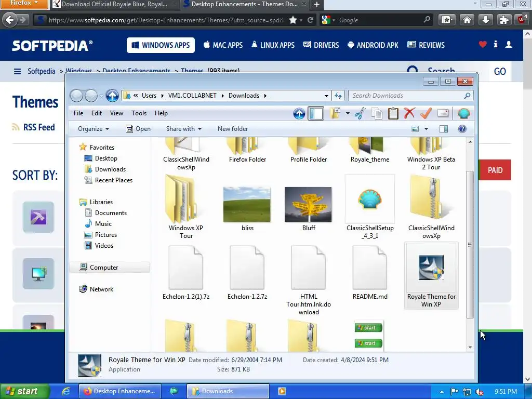Screen dimensions: 532x399
Task: Click the refresh button in Explorer address bar
Action: [338, 96]
